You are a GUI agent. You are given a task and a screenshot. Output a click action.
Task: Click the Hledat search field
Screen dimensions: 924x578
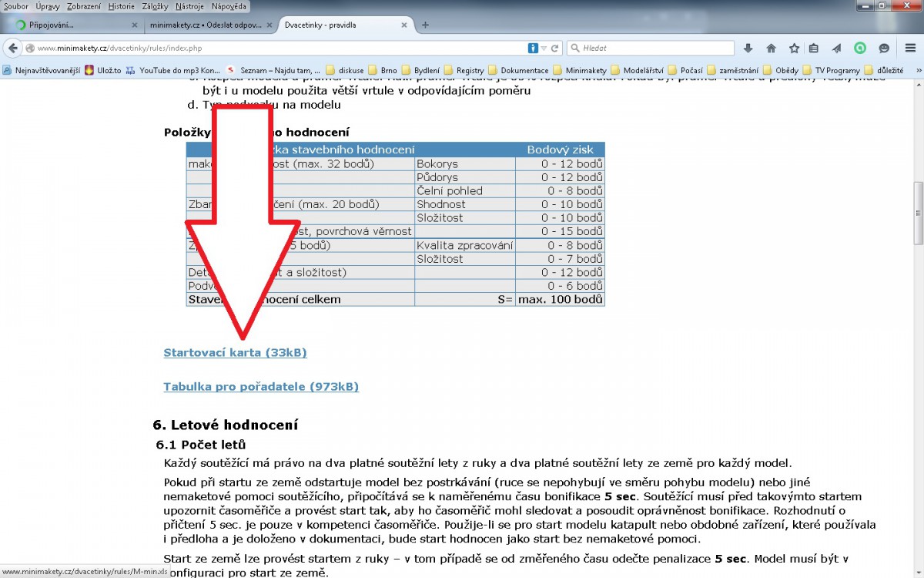point(654,48)
